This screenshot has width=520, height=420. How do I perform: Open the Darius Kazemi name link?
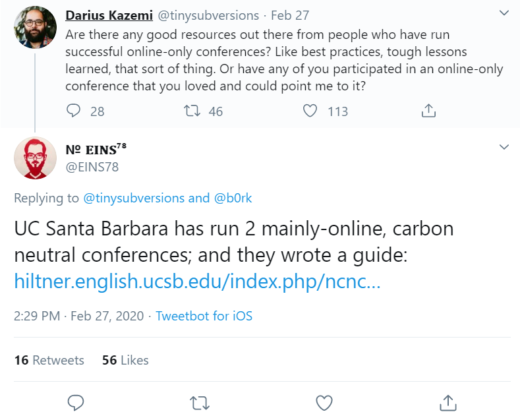point(109,15)
